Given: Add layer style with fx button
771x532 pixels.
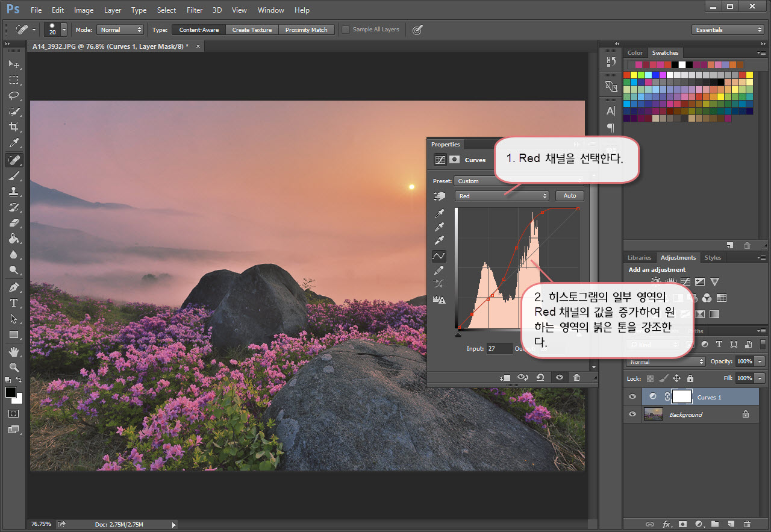Looking at the screenshot, I should tap(666, 524).
